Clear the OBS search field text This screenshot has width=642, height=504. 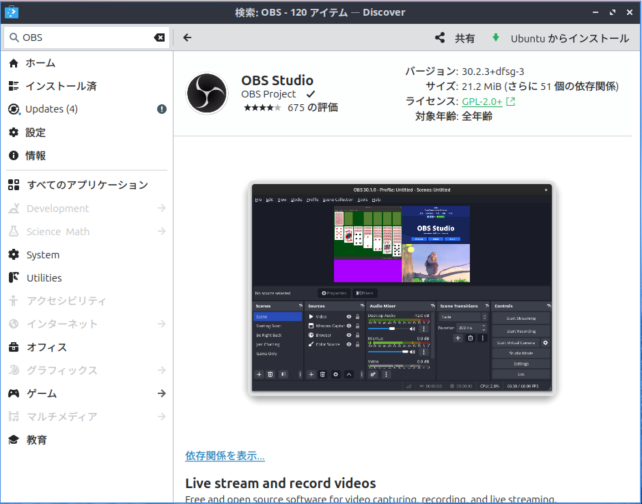tap(159, 38)
